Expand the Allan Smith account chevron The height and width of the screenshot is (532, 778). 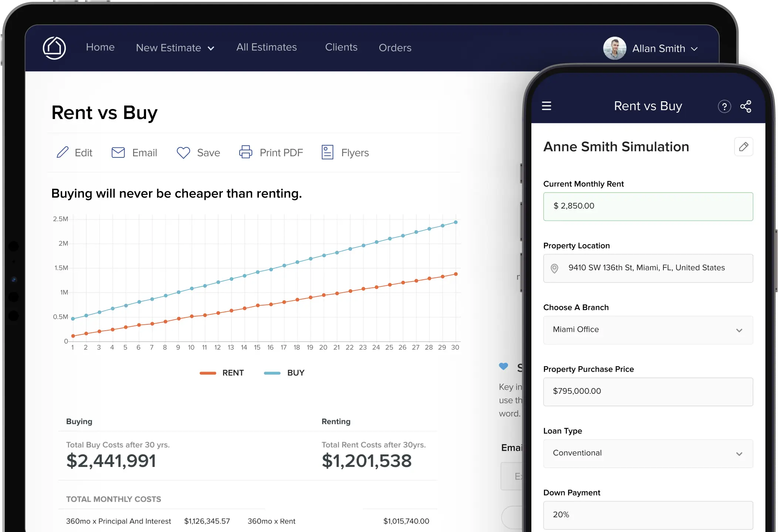tap(694, 49)
